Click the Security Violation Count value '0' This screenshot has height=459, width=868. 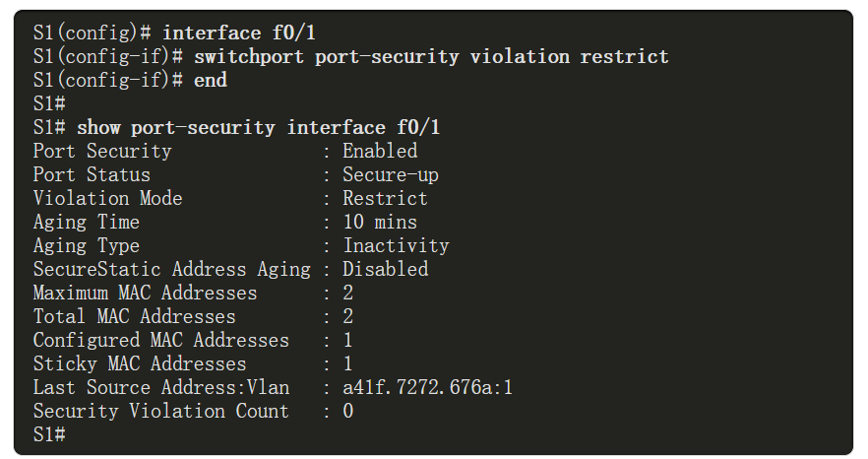click(x=347, y=411)
